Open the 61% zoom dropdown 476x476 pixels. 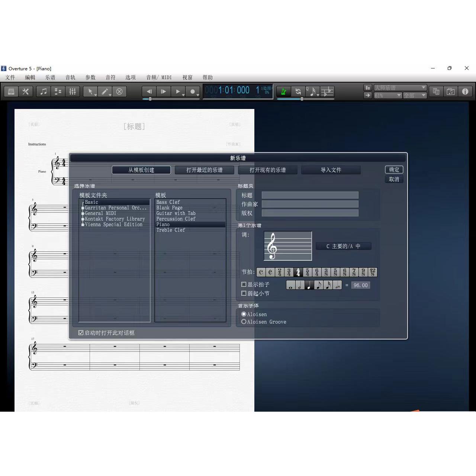point(388,95)
